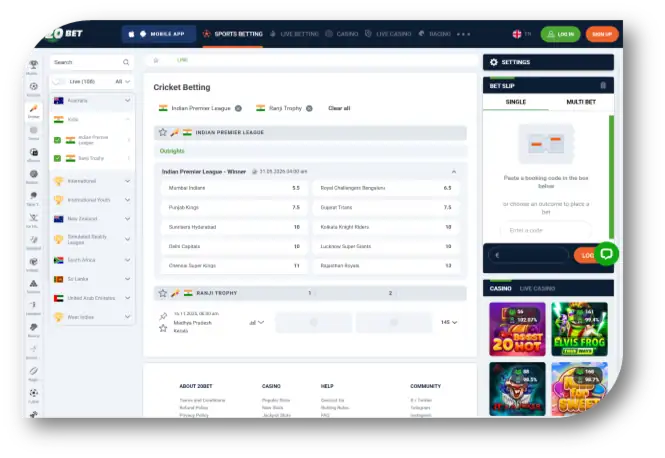The image size is (665, 458).
Task: Click the home icon in breadcrumb
Action: (155, 61)
